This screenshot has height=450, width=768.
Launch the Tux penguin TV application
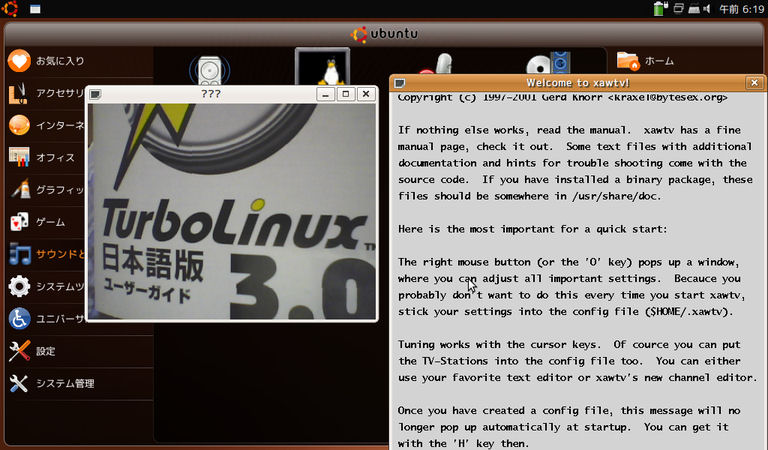pos(322,67)
